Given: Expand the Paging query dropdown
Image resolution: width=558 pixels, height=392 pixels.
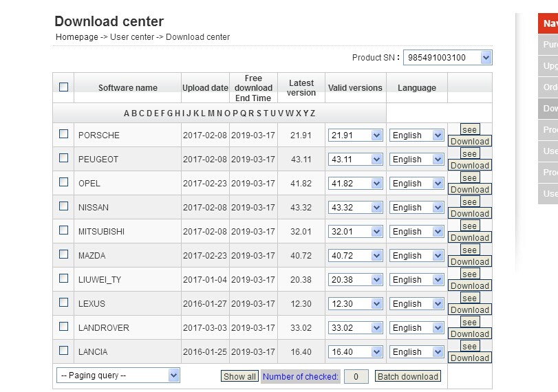Looking at the screenshot, I should coord(118,375).
